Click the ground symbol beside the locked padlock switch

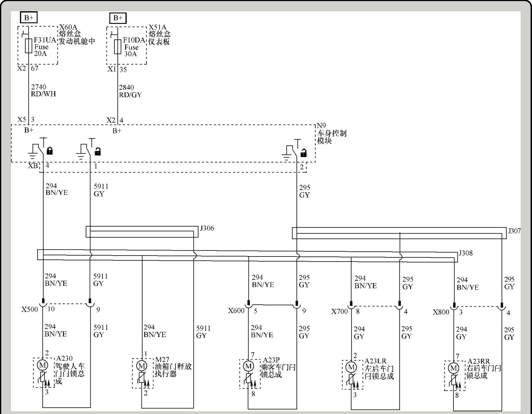[x=33, y=155]
